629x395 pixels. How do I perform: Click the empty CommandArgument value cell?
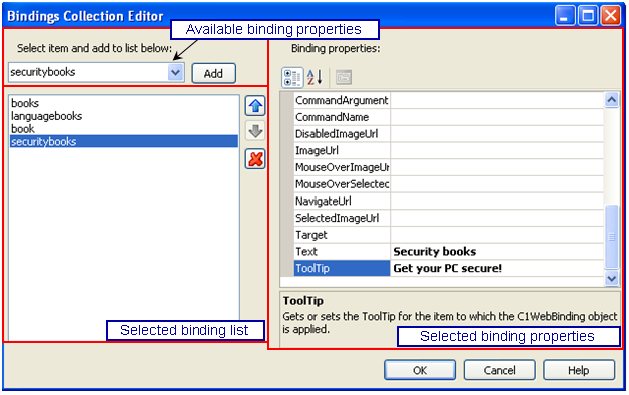pos(497,100)
